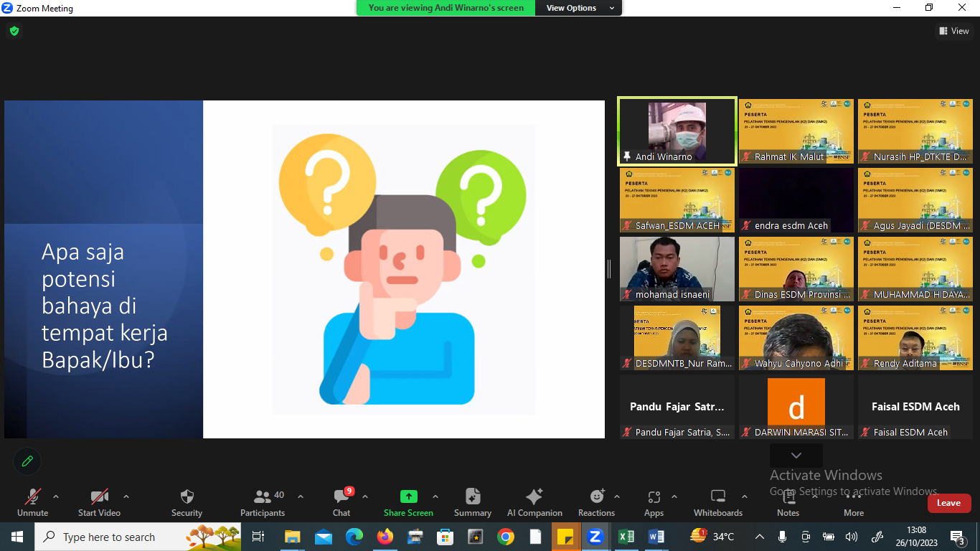
Task: Open meeting Summary button
Action: [x=472, y=496]
